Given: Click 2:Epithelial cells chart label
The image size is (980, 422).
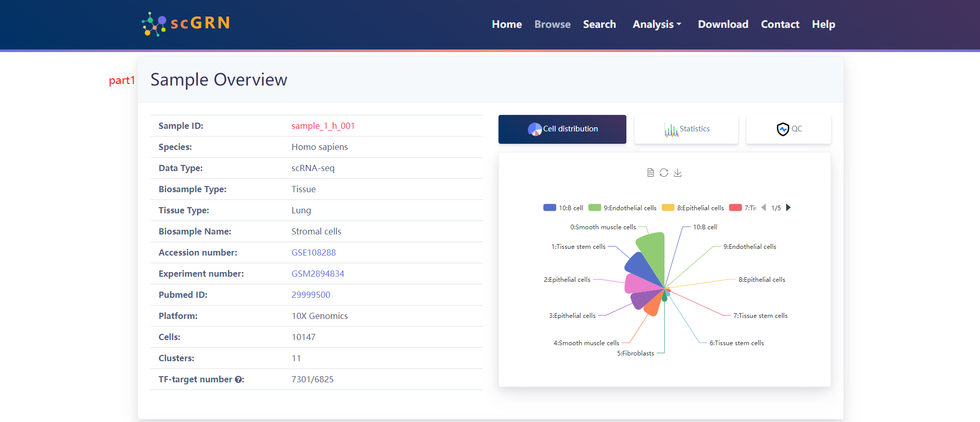Looking at the screenshot, I should (567, 280).
